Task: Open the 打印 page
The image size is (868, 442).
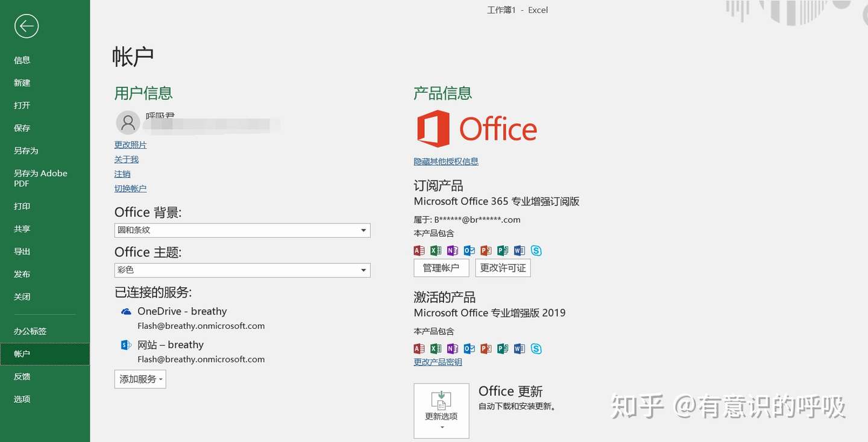Action: (22, 207)
